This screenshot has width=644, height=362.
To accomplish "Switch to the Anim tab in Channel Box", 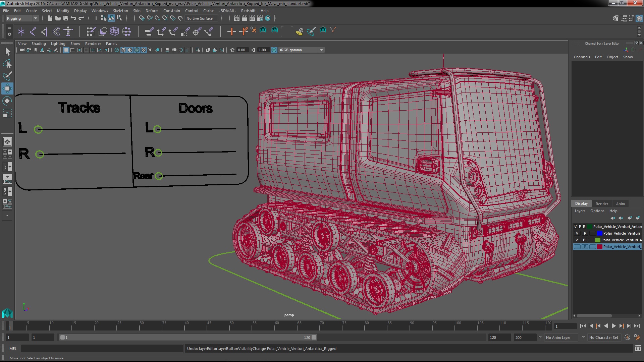I will pos(620,203).
